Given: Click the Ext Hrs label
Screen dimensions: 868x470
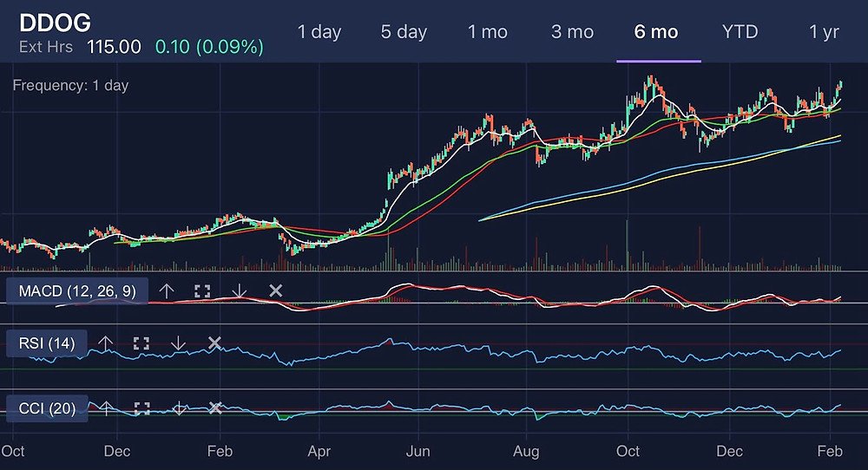Looking at the screenshot, I should pyautogui.click(x=46, y=47).
